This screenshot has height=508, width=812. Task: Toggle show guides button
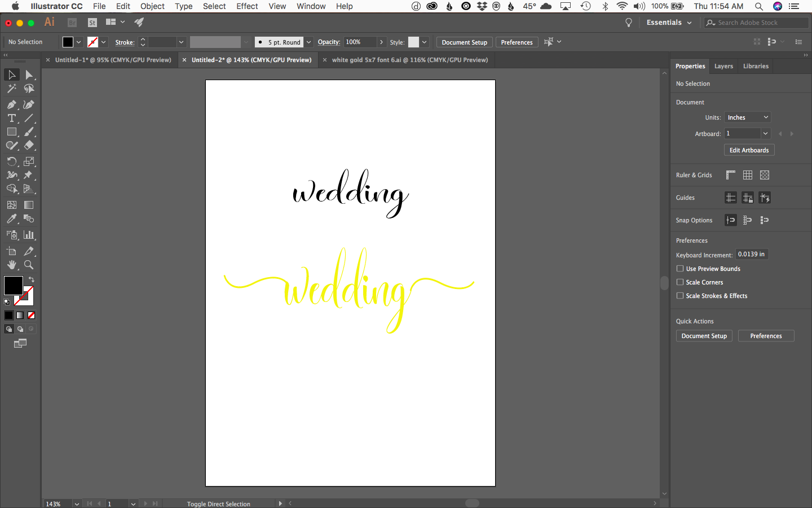click(731, 198)
